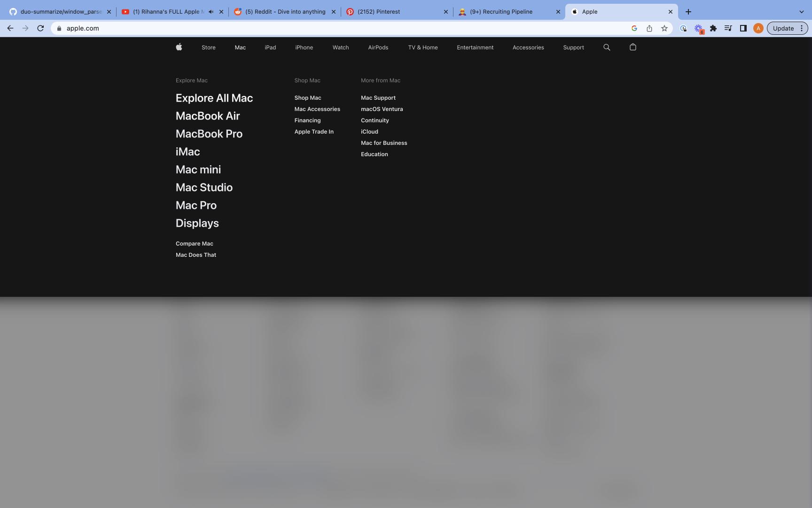Close the GitHub duo-summarize tab
812x508 pixels.
(x=109, y=12)
